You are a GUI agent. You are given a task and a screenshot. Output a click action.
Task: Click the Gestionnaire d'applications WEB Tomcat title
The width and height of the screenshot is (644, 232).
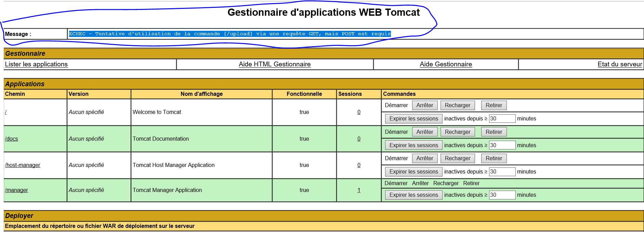[x=324, y=13]
